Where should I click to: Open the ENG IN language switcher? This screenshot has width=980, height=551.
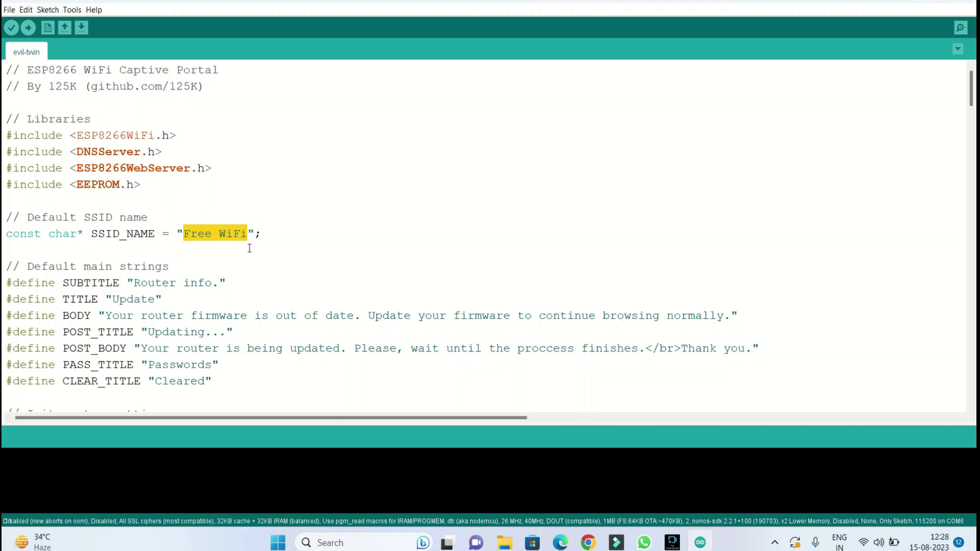click(839, 542)
